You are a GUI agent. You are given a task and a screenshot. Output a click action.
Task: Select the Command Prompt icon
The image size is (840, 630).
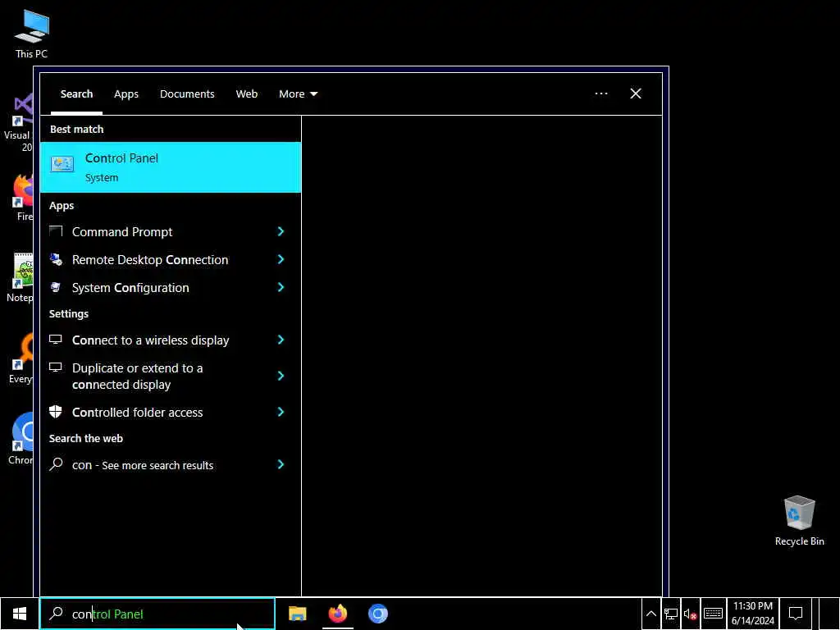tap(56, 231)
